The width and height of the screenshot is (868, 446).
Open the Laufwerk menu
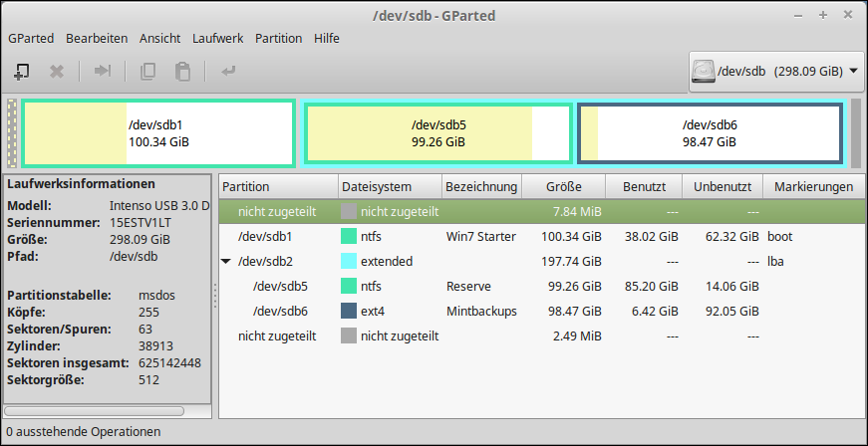pyautogui.click(x=217, y=38)
